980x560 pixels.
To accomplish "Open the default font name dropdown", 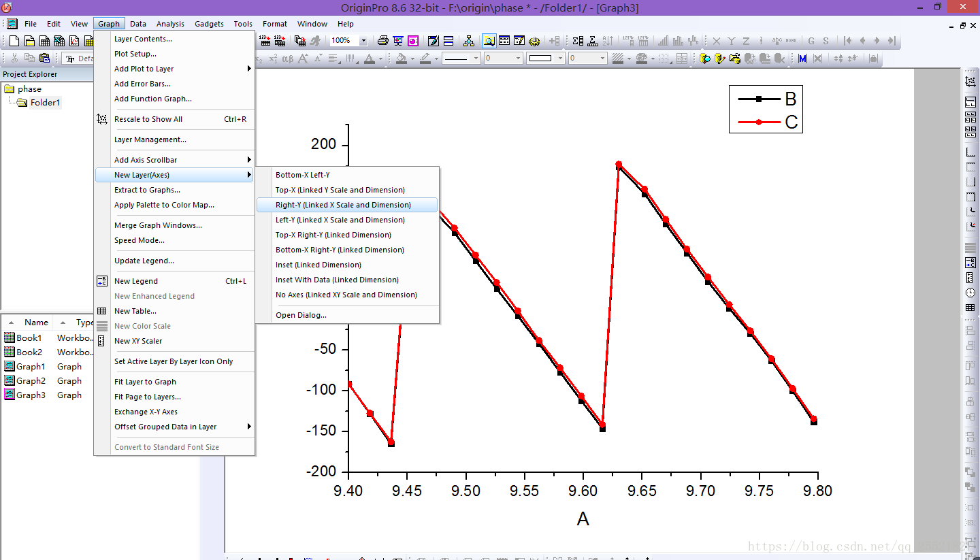I will pyautogui.click(x=78, y=59).
